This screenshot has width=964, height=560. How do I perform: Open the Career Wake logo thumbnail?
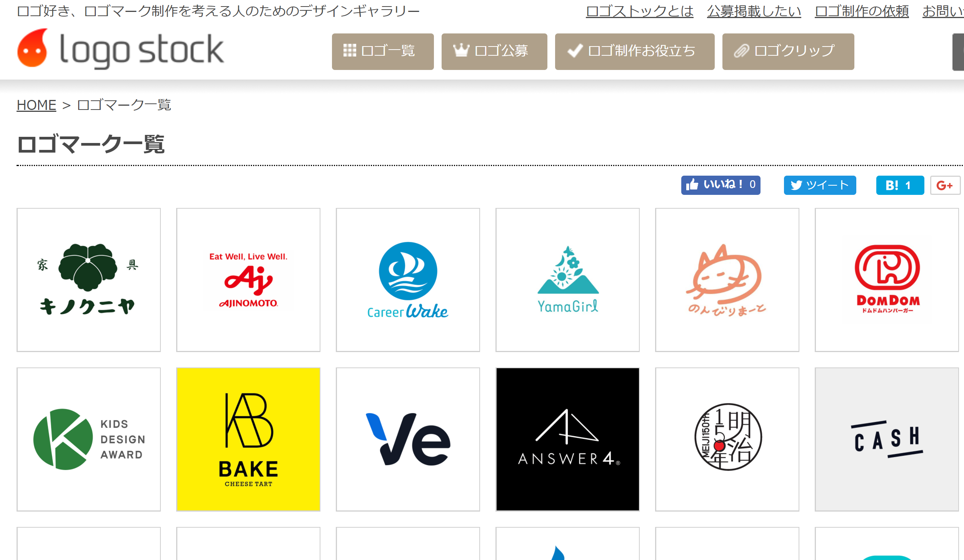[408, 280]
